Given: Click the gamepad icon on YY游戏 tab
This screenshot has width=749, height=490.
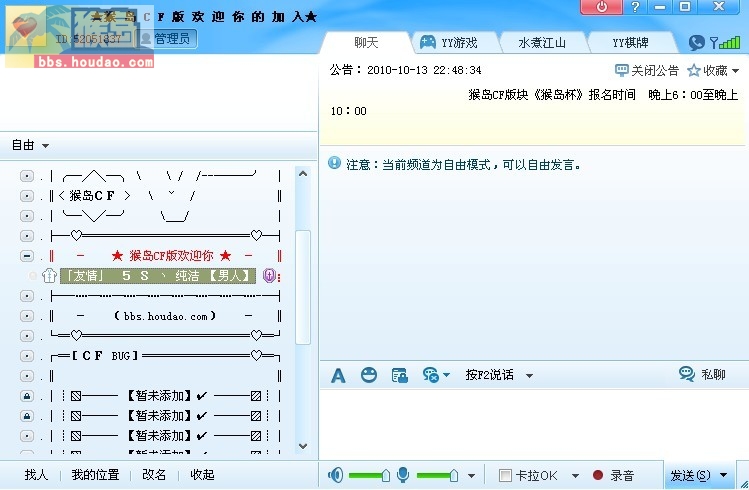Looking at the screenshot, I should pyautogui.click(x=428, y=43).
